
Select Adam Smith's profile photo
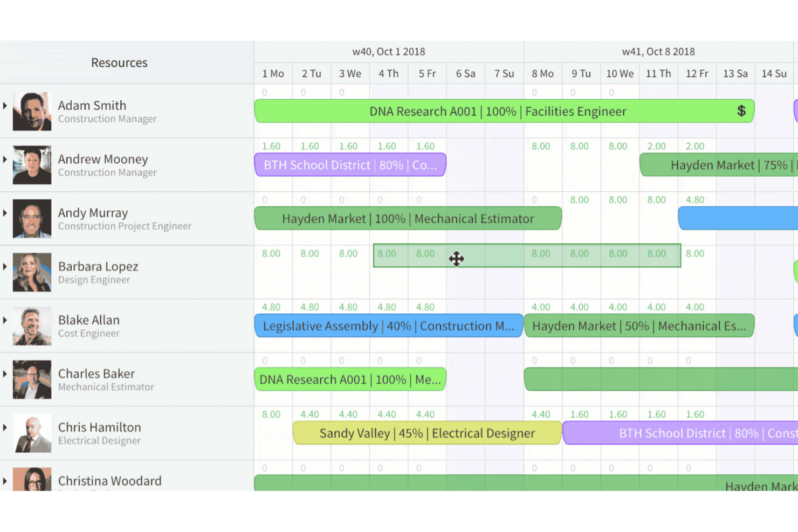click(x=31, y=111)
